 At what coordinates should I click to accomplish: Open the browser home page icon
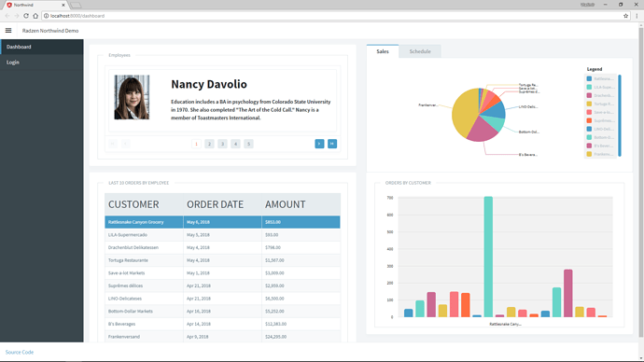(35, 16)
